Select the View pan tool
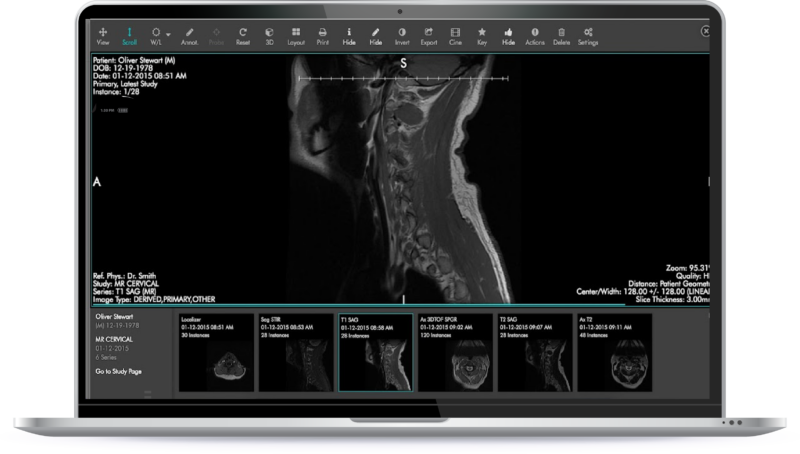800x454 pixels. (x=103, y=36)
